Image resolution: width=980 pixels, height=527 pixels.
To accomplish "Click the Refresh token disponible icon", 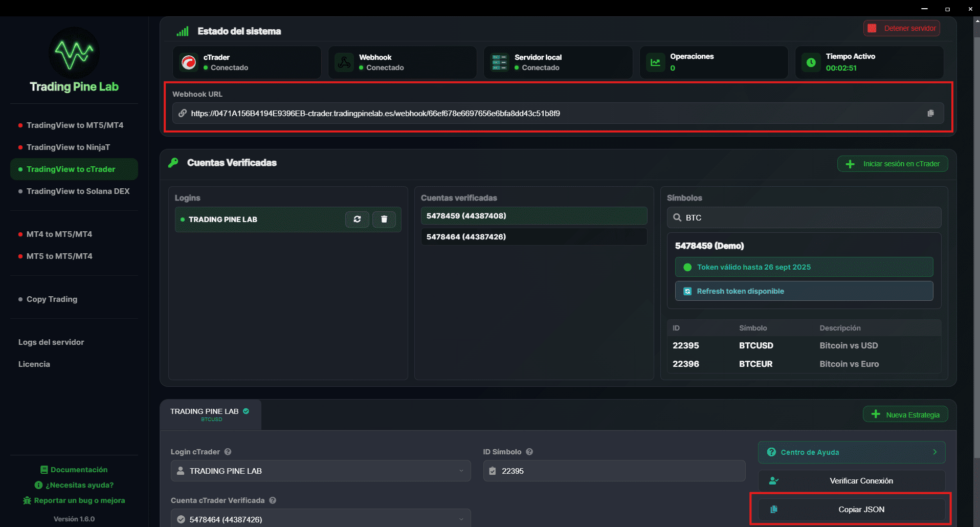I will pyautogui.click(x=688, y=291).
